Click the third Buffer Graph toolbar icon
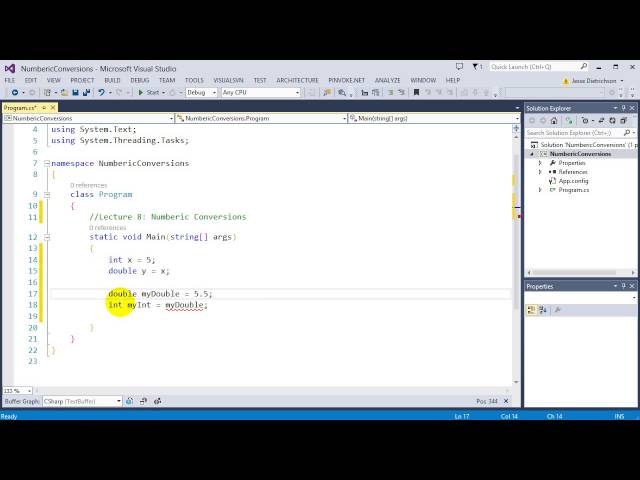This screenshot has width=640, height=480. click(x=158, y=401)
